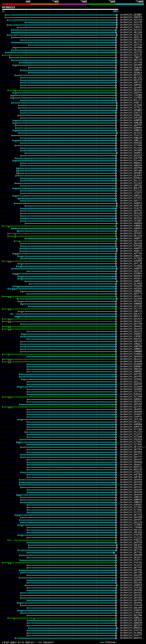The image size is (146, 644).
Task: Open hit UniRef100_B9T0C1
Action: (131, 75)
